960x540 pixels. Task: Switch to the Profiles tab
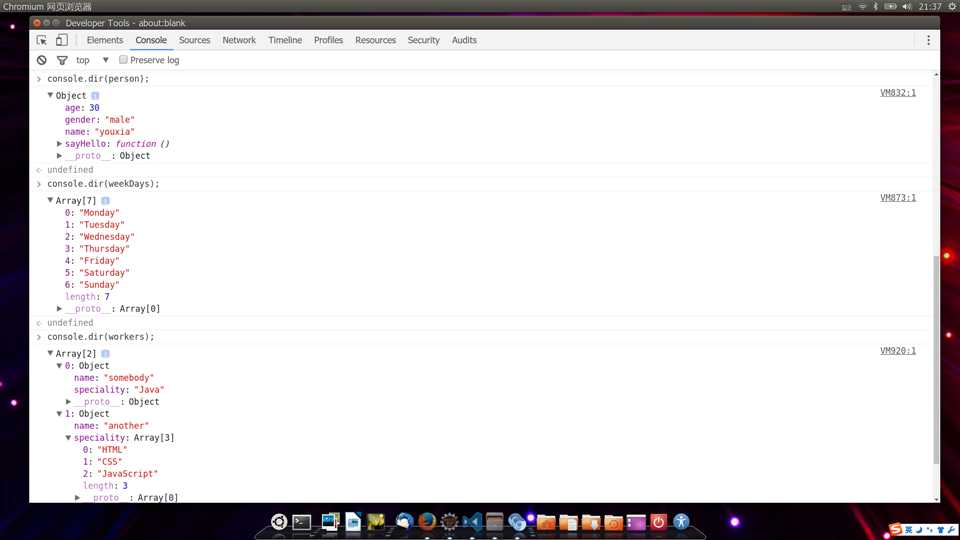328,40
